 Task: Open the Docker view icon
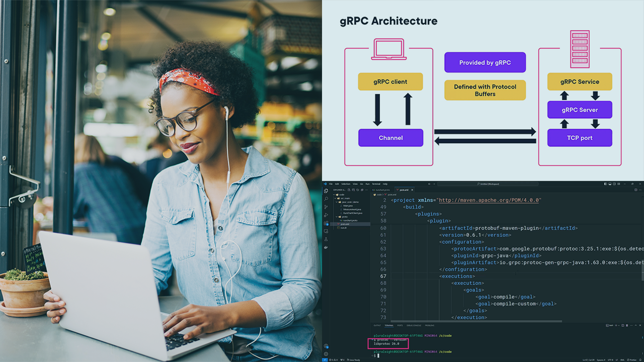(326, 247)
